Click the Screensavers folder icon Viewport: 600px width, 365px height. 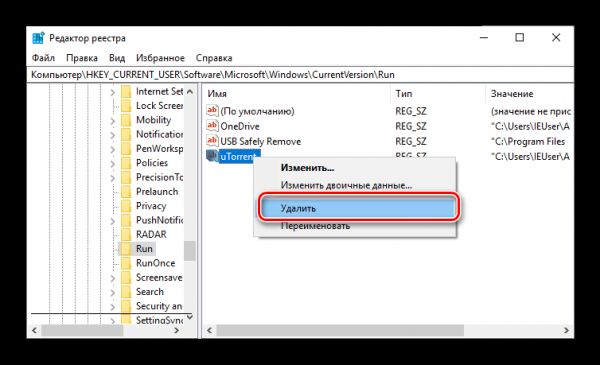(126, 277)
